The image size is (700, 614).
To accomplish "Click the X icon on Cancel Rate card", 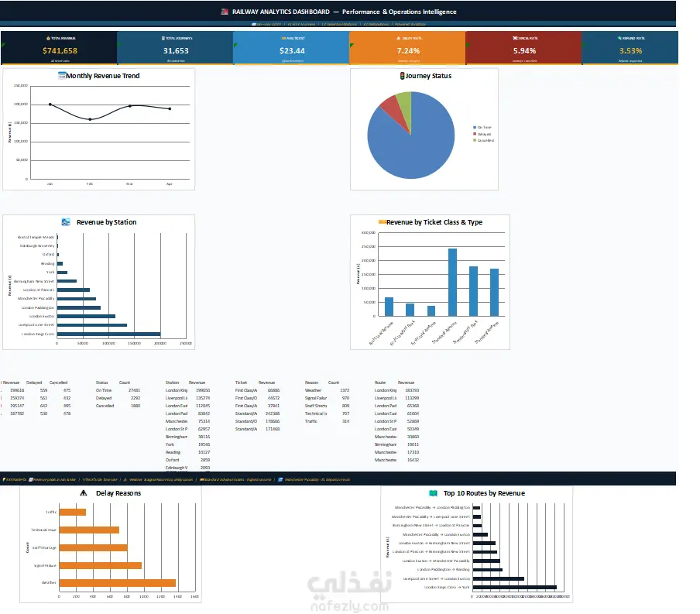I will [515, 39].
